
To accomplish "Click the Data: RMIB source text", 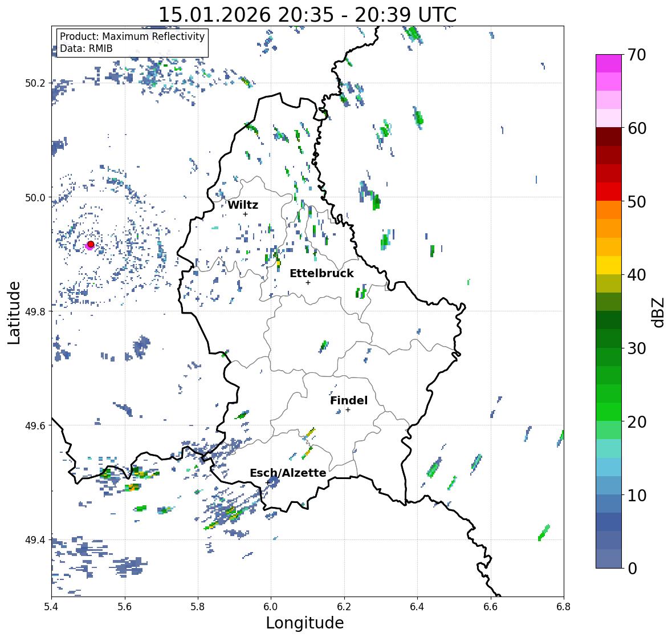I will point(86,48).
